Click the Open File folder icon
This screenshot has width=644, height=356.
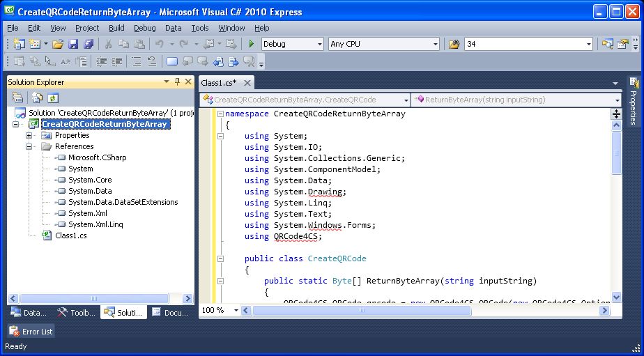pos(58,44)
